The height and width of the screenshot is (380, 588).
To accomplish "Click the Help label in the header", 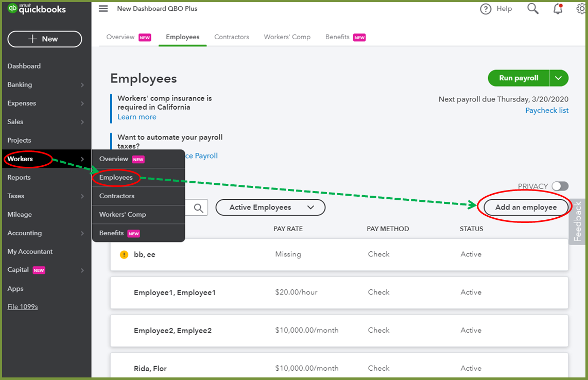I will click(x=504, y=9).
